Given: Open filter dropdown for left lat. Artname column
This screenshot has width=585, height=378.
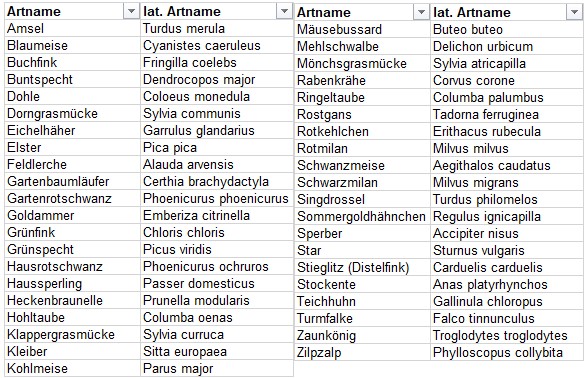Looking at the screenshot, I should (x=284, y=12).
